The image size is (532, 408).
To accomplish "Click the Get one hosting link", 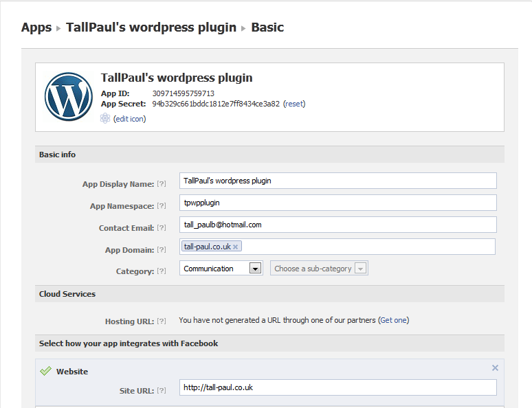I will coord(393,320).
